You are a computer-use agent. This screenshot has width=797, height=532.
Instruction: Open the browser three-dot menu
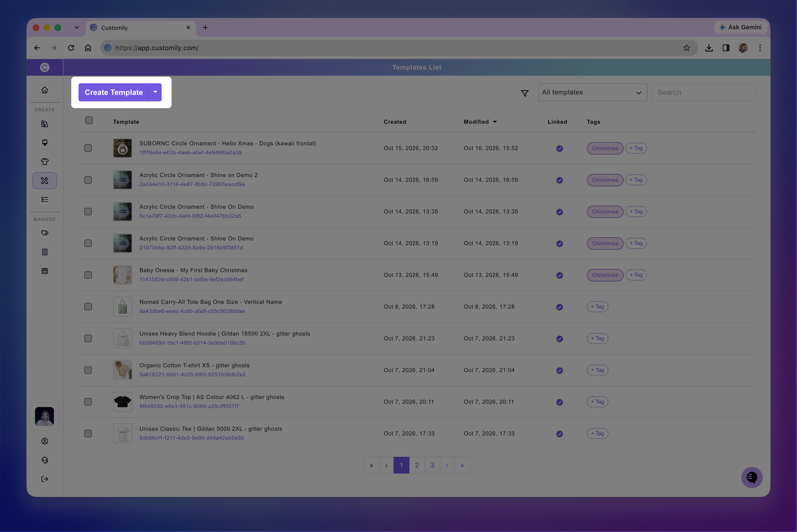pos(760,48)
